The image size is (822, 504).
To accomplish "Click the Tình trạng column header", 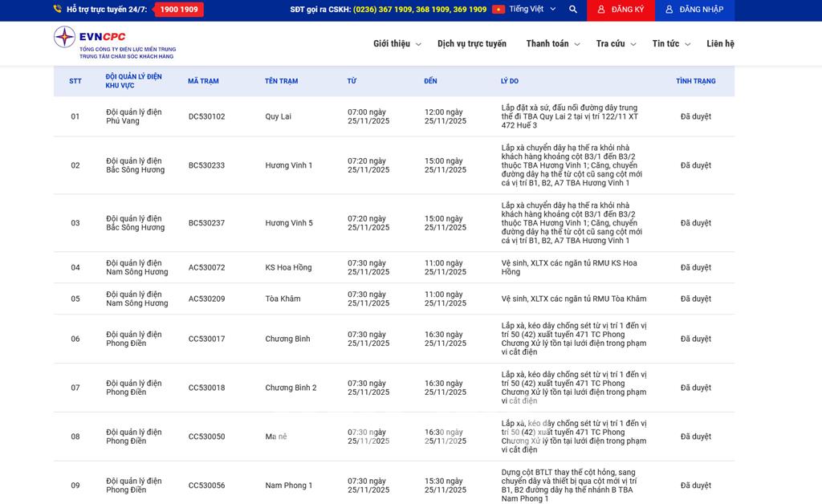I will [695, 81].
